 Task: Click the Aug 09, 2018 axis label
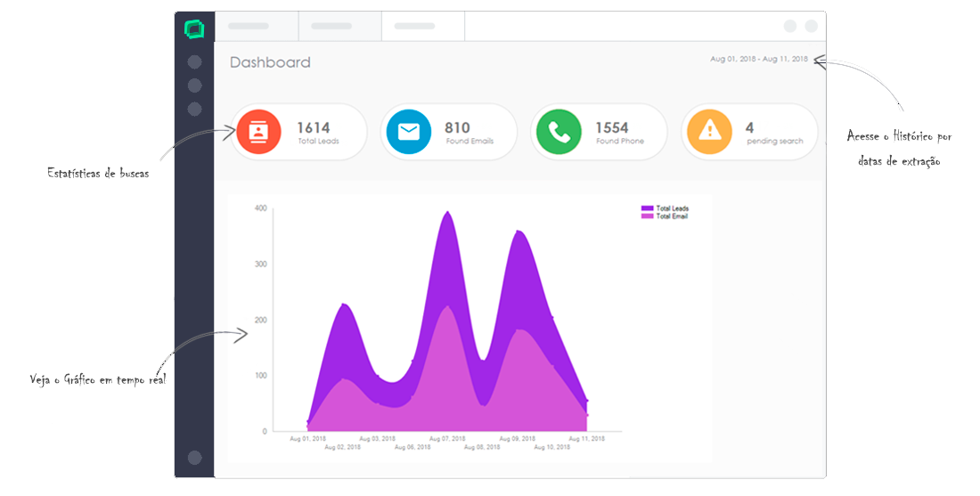517,438
